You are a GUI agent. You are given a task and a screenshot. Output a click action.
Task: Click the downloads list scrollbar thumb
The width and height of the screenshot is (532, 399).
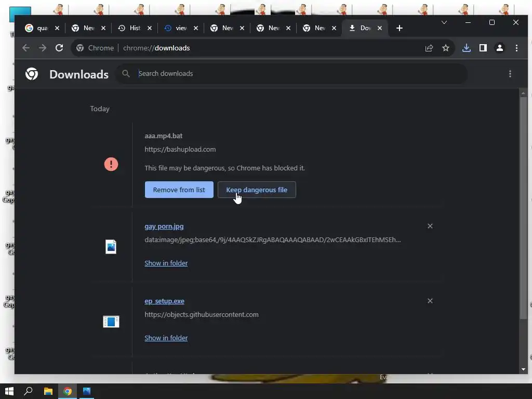tap(524, 208)
